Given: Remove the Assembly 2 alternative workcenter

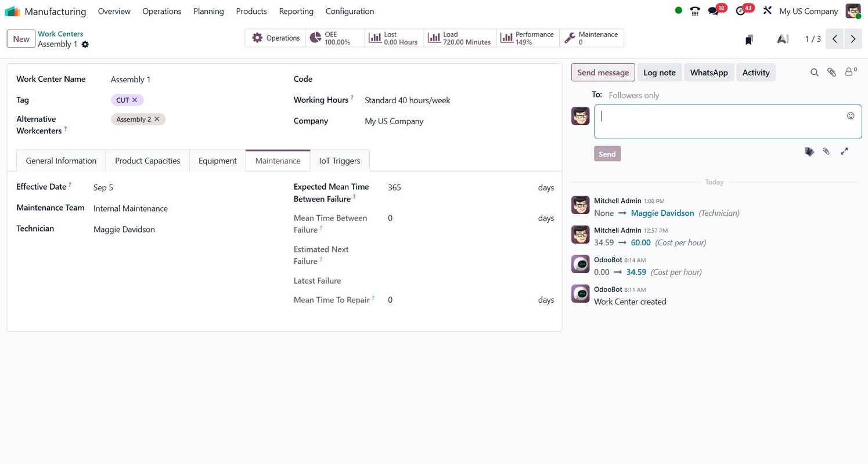Looking at the screenshot, I should [157, 119].
